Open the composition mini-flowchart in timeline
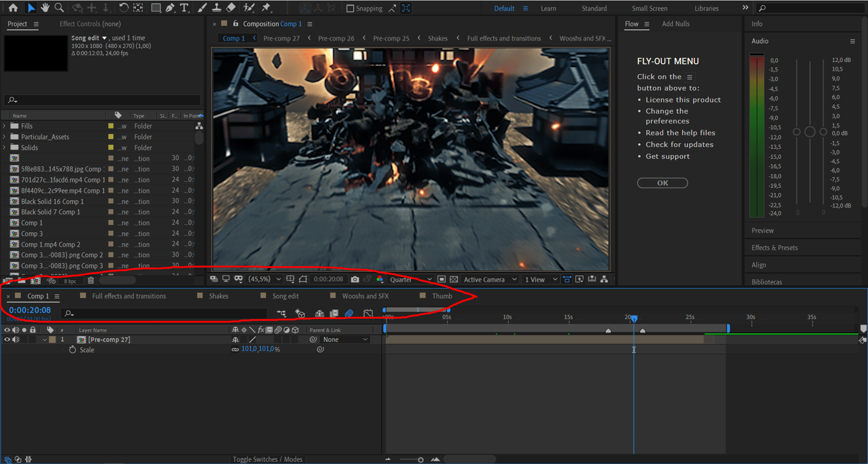868x464 pixels. tap(281, 313)
